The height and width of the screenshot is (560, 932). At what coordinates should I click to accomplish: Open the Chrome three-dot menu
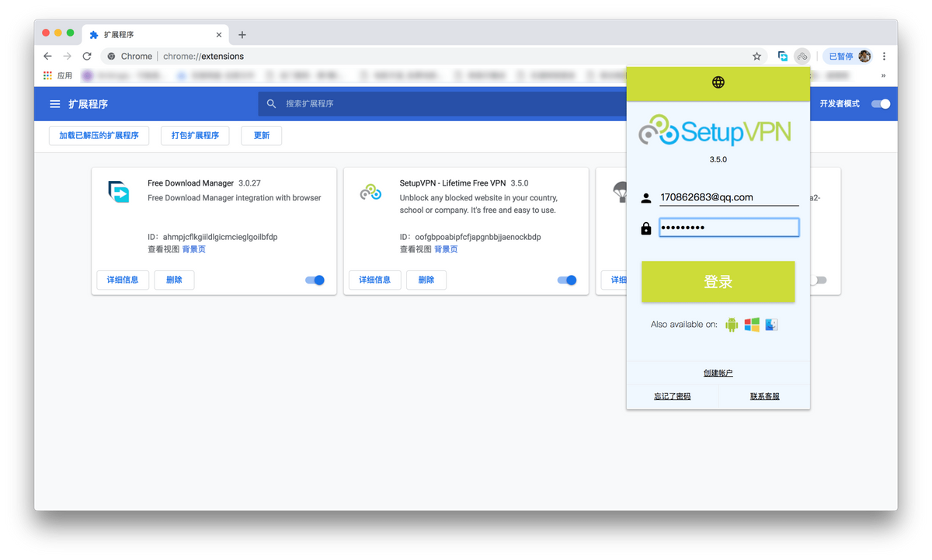click(x=884, y=56)
